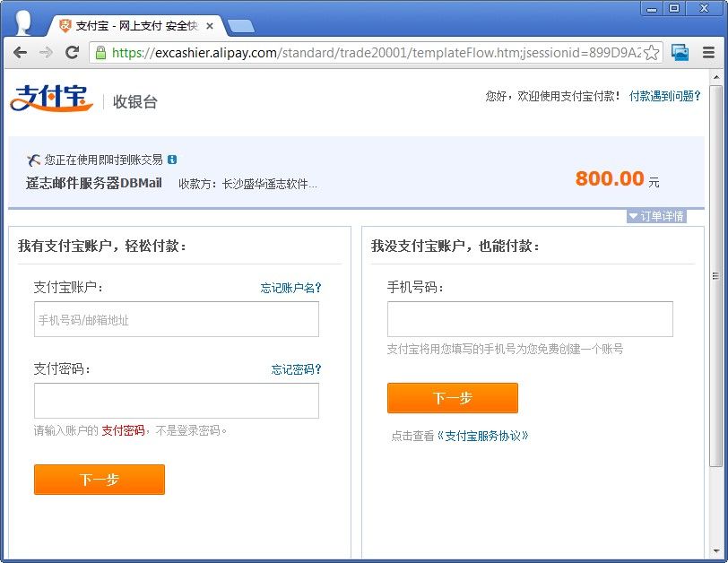
Task: Focus the 支付密码 password field
Action: tap(177, 401)
